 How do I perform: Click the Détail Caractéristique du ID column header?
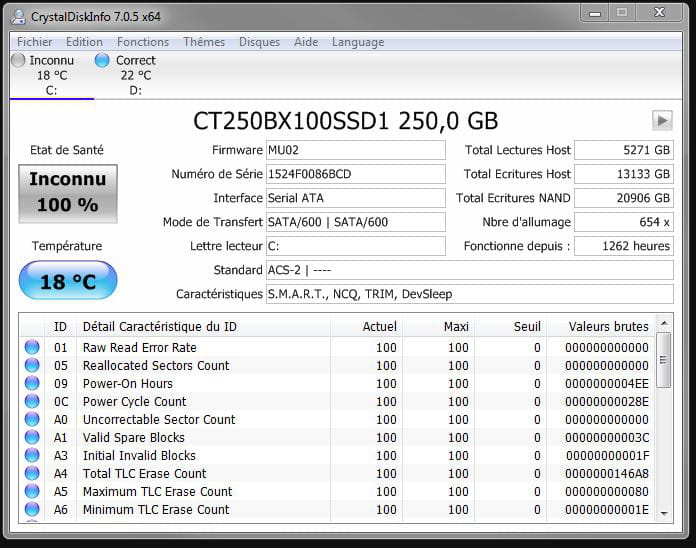click(203, 327)
